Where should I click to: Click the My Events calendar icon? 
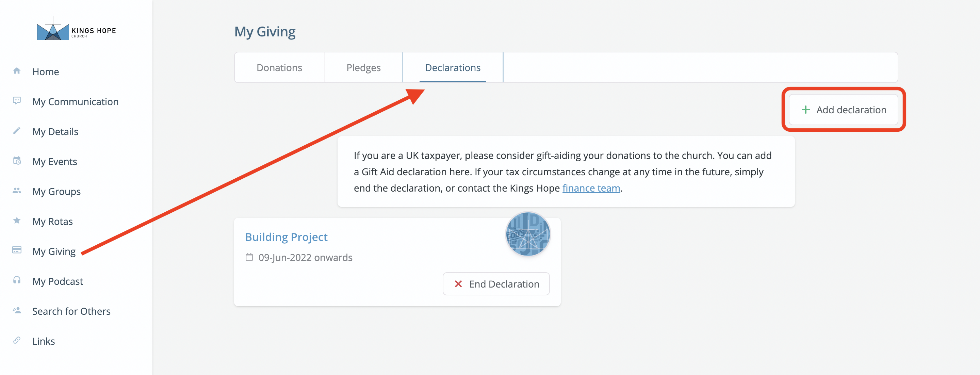[17, 161]
